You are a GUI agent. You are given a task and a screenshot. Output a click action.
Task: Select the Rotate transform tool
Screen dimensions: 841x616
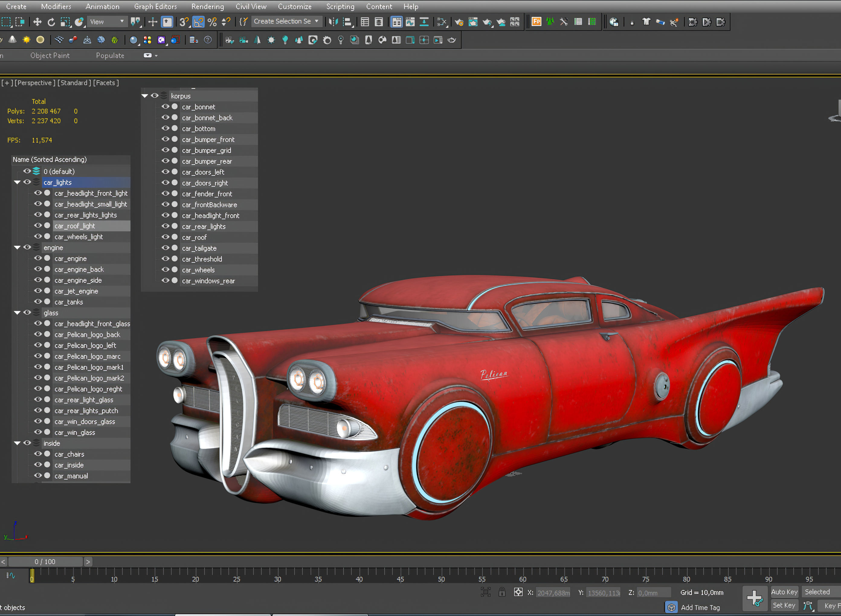click(51, 22)
